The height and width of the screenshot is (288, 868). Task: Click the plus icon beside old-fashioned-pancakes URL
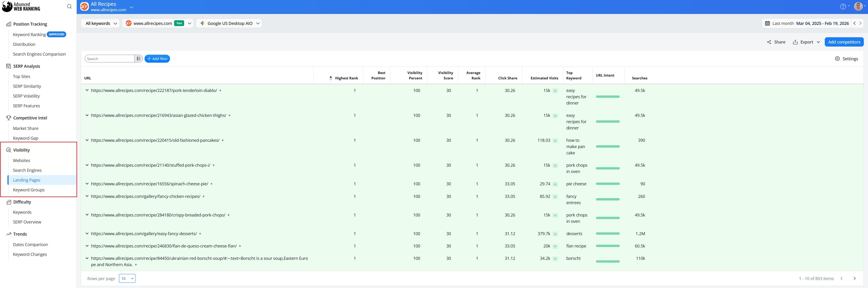pyautogui.click(x=223, y=140)
